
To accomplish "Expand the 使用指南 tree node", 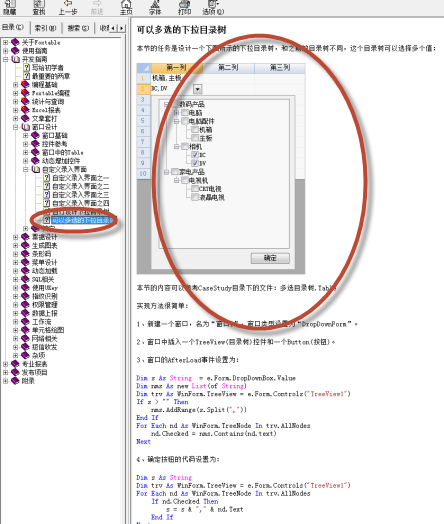I will tap(5, 51).
